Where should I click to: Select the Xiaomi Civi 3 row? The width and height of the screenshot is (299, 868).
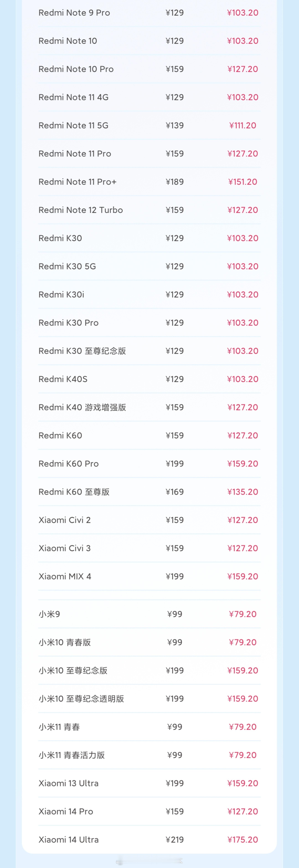click(x=149, y=549)
